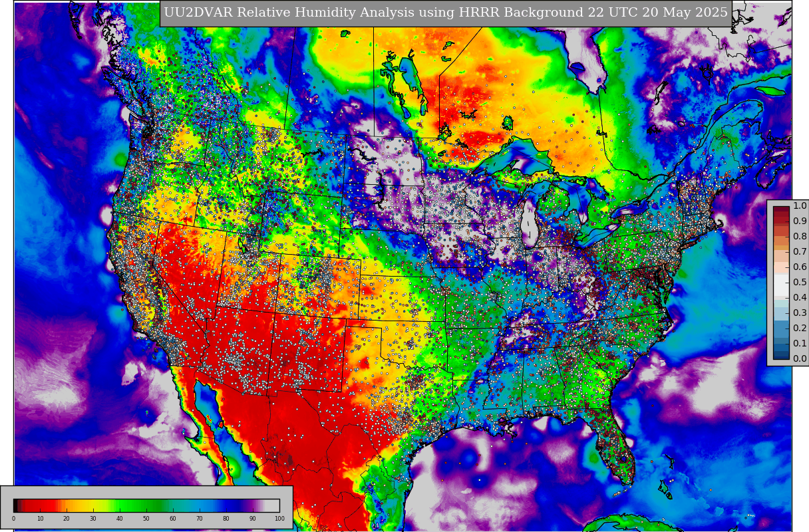This screenshot has width=809, height=532.
Task: Click the 30 label on humidity colorbar
Action: pyautogui.click(x=93, y=519)
